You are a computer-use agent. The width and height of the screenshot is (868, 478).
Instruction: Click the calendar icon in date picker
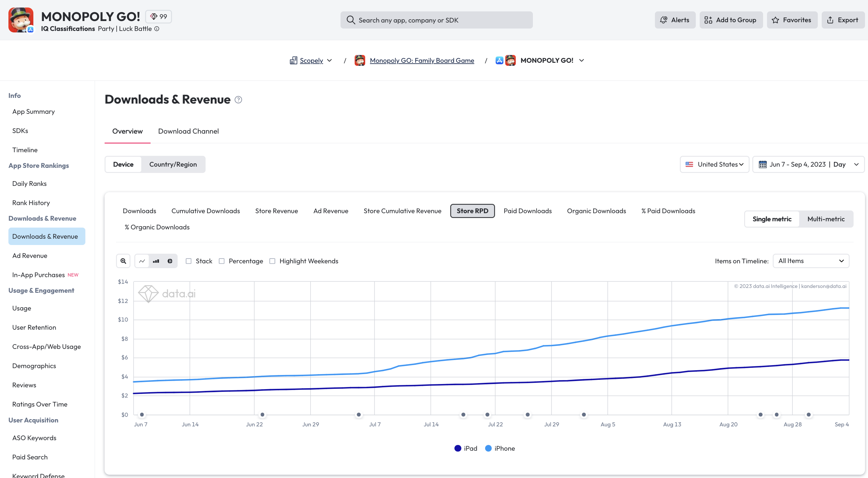point(763,164)
